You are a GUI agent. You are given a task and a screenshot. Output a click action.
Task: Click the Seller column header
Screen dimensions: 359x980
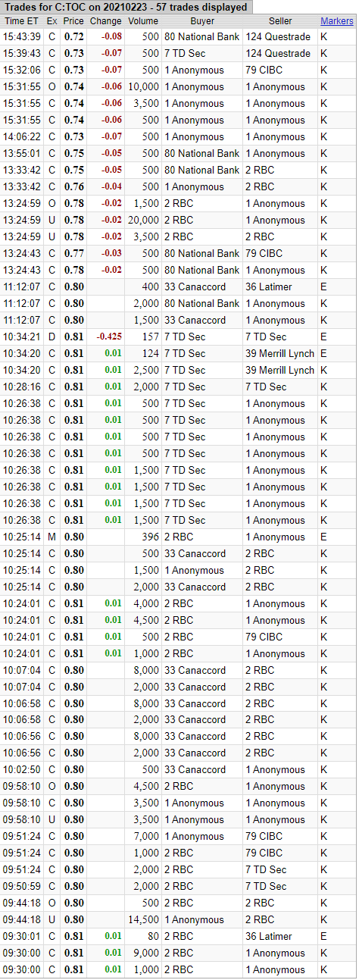(x=280, y=21)
